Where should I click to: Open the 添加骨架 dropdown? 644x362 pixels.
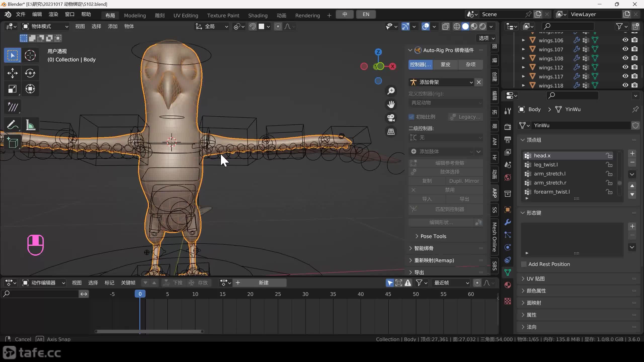coord(441,82)
